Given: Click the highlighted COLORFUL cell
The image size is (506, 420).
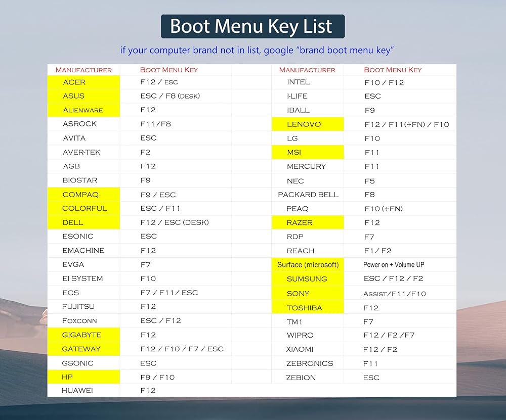Looking at the screenshot, I should 85,208.
